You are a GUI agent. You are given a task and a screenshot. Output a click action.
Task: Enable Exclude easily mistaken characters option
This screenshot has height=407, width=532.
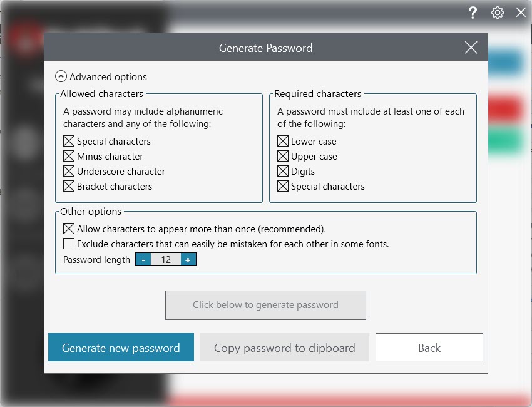click(69, 244)
